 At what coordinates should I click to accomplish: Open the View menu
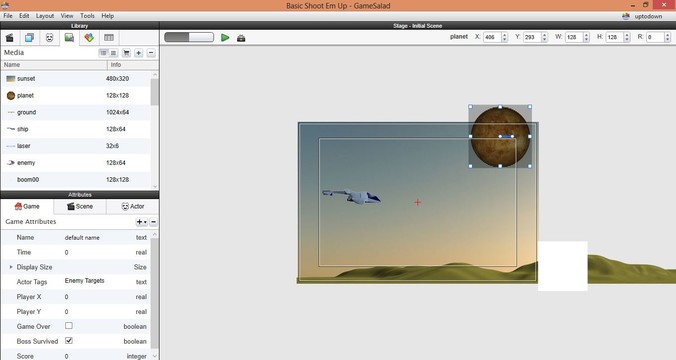click(67, 16)
